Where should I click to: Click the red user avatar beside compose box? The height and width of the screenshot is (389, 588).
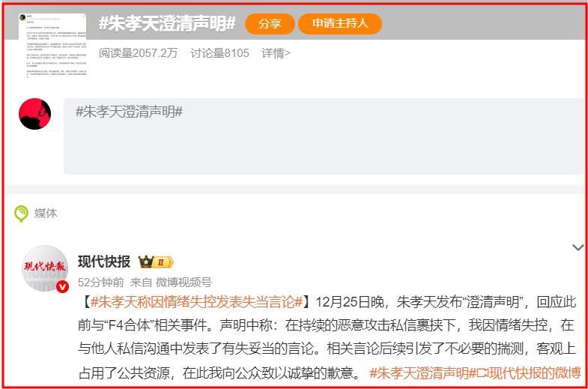pos(35,114)
